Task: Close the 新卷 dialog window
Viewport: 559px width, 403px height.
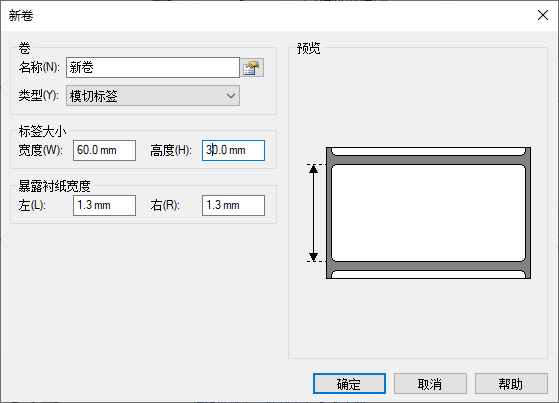Action: (543, 15)
